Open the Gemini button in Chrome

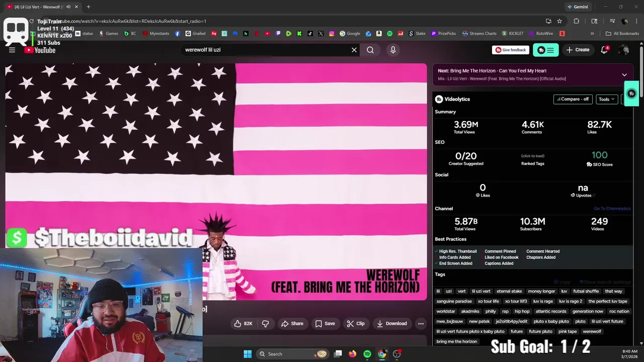[x=577, y=7]
